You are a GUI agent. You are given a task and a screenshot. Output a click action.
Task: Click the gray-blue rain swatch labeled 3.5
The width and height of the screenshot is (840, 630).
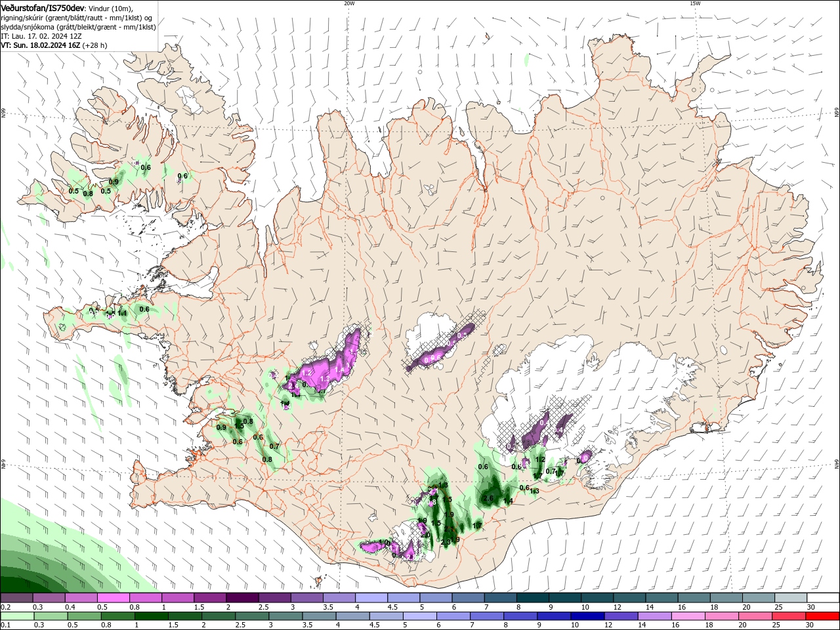[318, 616]
